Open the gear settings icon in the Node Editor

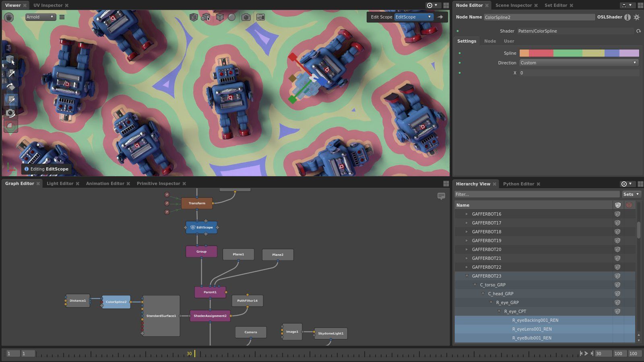636,17
